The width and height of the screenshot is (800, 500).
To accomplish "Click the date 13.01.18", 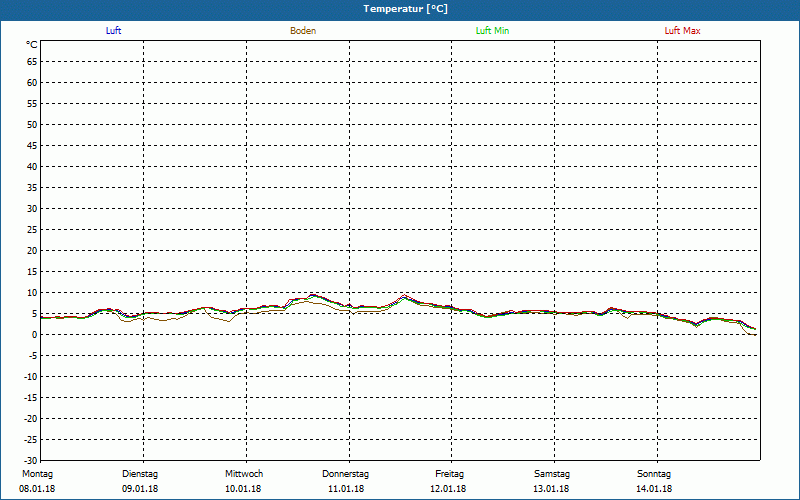I will click(551, 489).
